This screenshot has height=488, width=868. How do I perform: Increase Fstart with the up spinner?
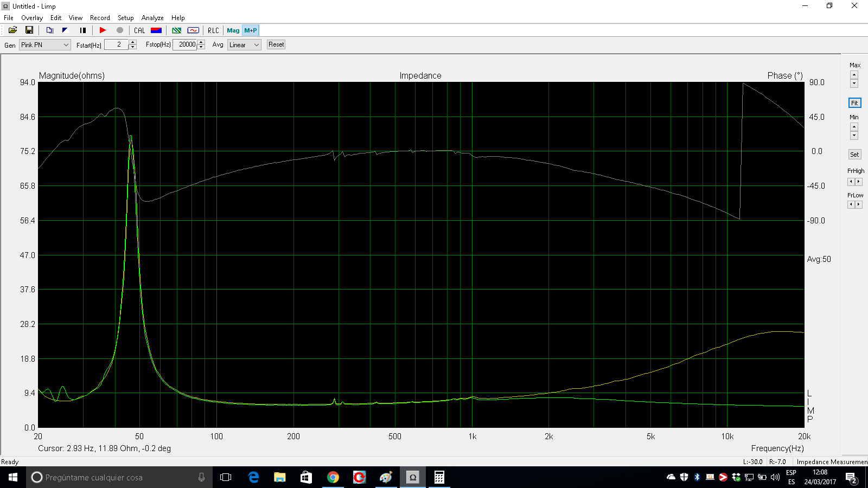pos(132,42)
